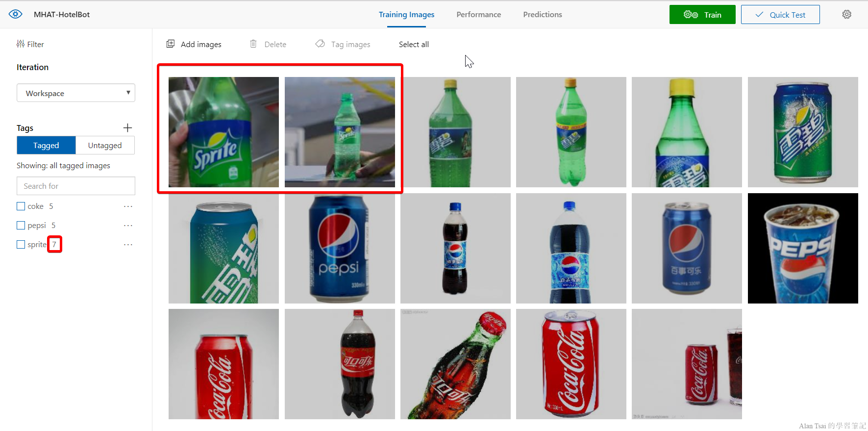Click the 'Showing: all tagged images' text

[63, 166]
